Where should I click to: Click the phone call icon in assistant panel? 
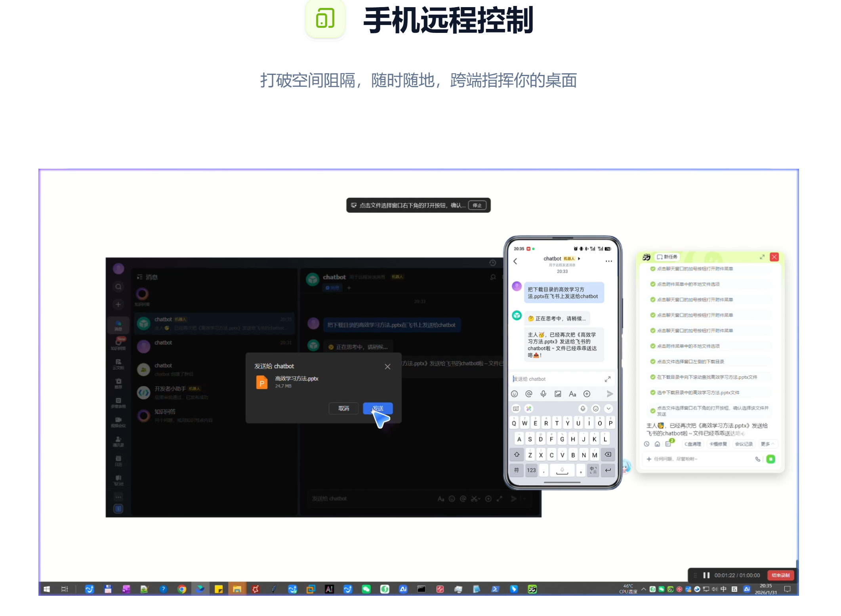pos(757,459)
